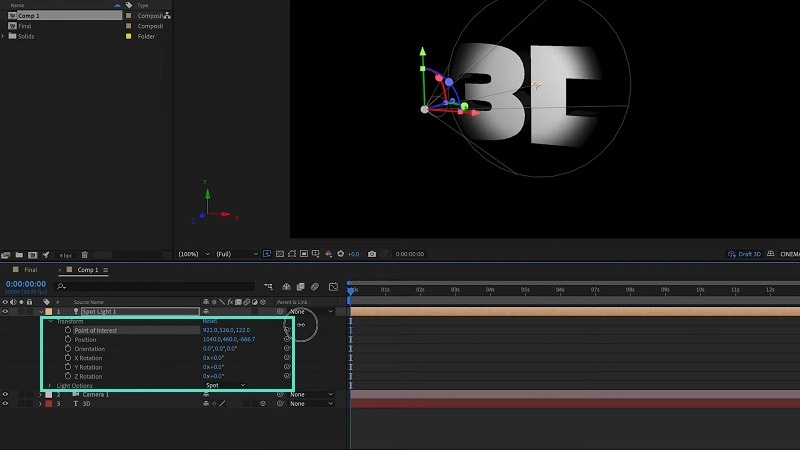Screen dimensions: 800x450
Task: Toggle Y Rotation stopwatch
Action: (68, 367)
